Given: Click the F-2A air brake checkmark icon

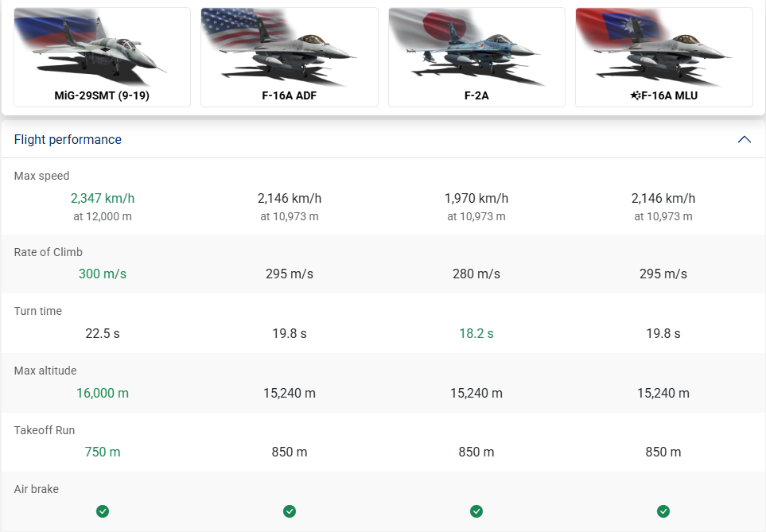Looking at the screenshot, I should [x=476, y=511].
